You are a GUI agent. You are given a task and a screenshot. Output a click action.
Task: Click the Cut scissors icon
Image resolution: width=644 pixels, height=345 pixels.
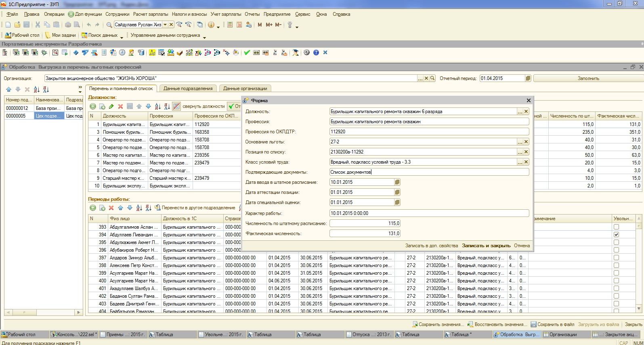pos(38,25)
